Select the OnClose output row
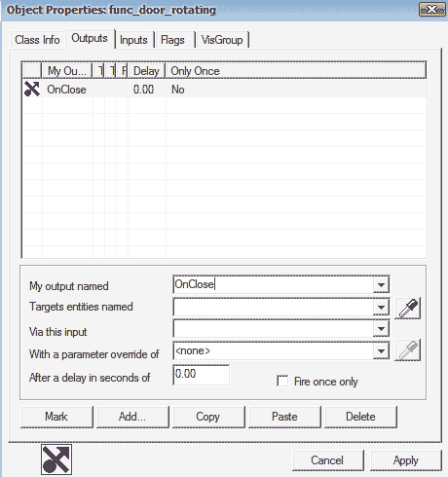This screenshot has height=477, width=448. 224,90
